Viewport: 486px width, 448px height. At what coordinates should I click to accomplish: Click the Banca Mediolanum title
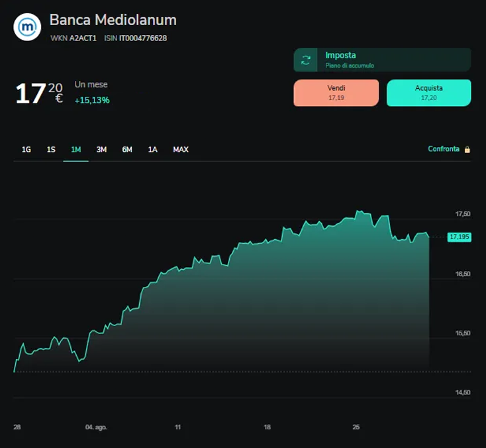point(113,20)
